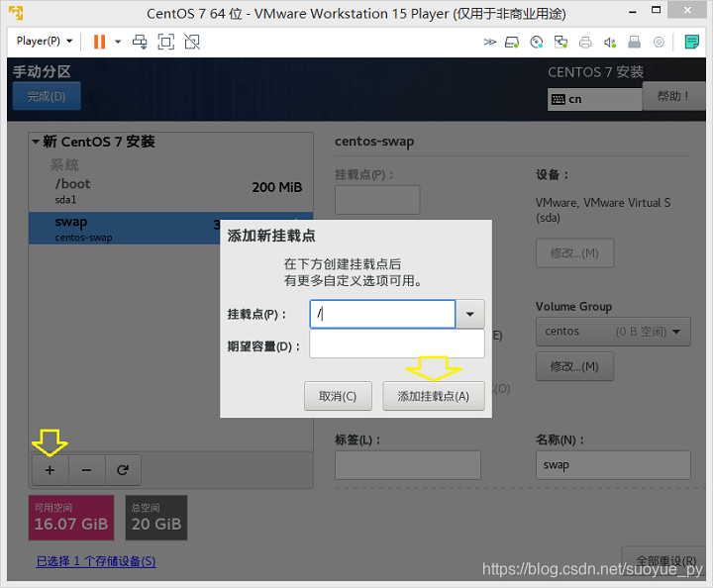Click the 期望容量(D) capacity field

coord(397,343)
